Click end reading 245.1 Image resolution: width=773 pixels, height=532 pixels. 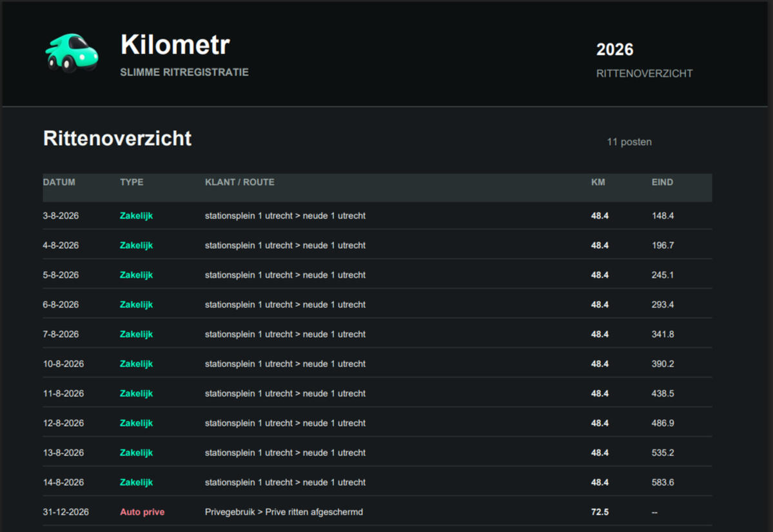coord(663,275)
